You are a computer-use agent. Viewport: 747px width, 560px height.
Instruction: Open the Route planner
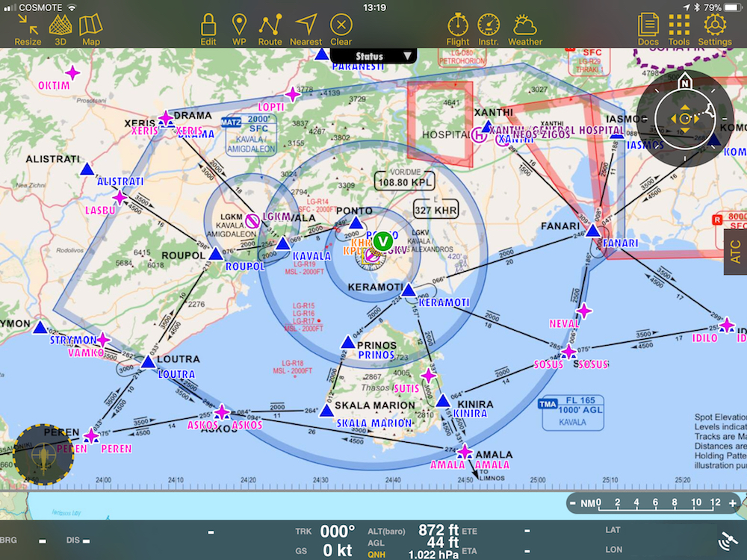point(270,30)
